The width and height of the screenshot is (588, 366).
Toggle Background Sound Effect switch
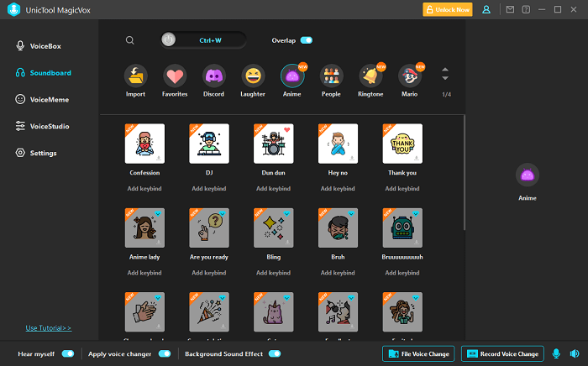click(275, 353)
